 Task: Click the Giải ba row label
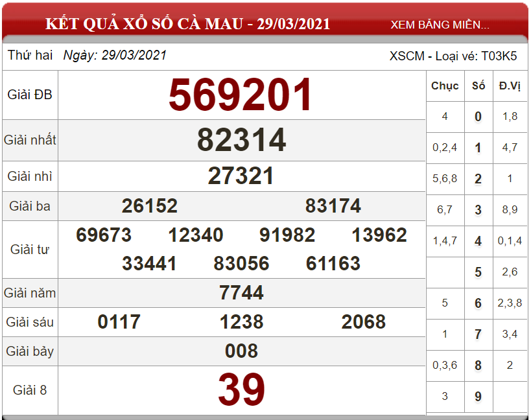[x=30, y=206]
